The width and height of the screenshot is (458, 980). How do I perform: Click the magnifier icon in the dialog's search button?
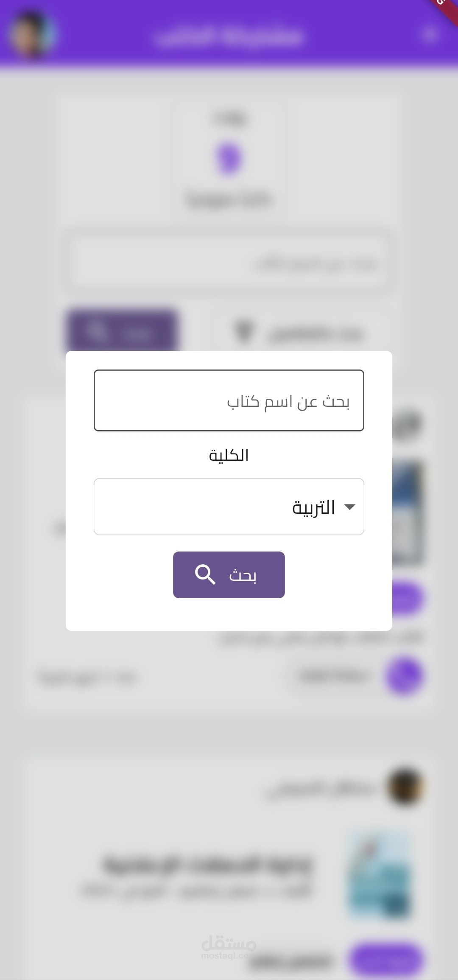pyautogui.click(x=205, y=575)
